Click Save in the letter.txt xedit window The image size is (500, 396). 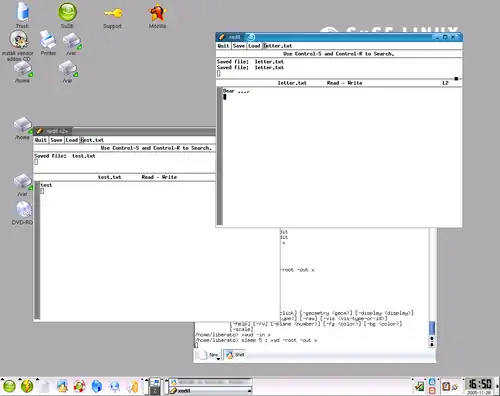pos(239,46)
